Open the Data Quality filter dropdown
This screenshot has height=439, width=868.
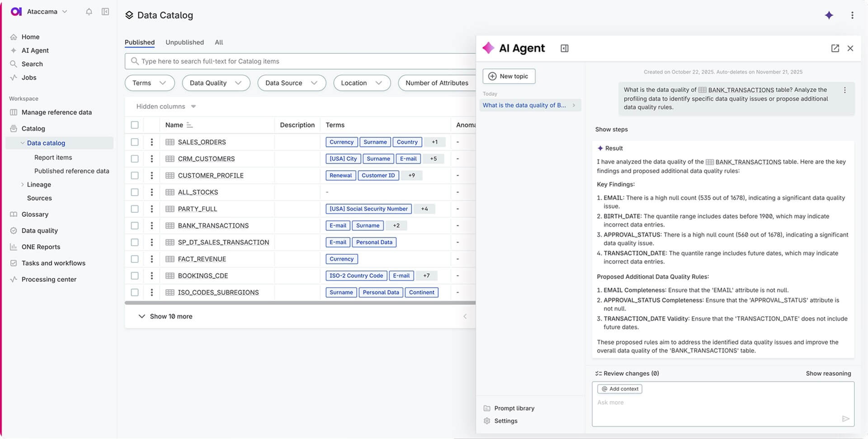pos(216,83)
